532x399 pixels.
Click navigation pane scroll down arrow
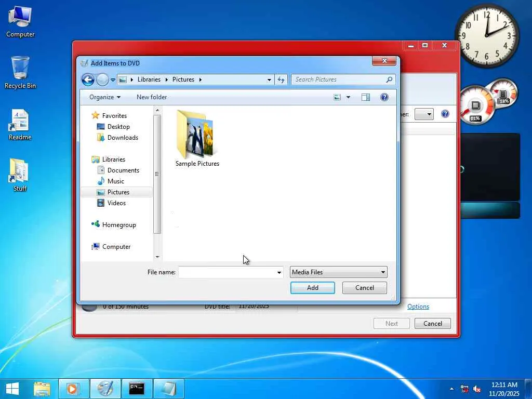click(x=157, y=257)
